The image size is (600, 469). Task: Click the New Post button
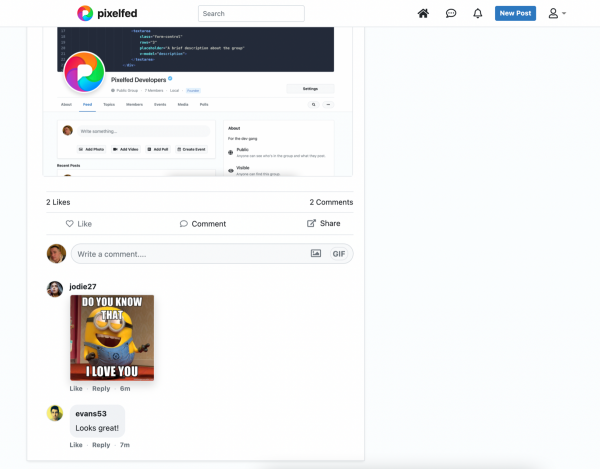pos(515,13)
